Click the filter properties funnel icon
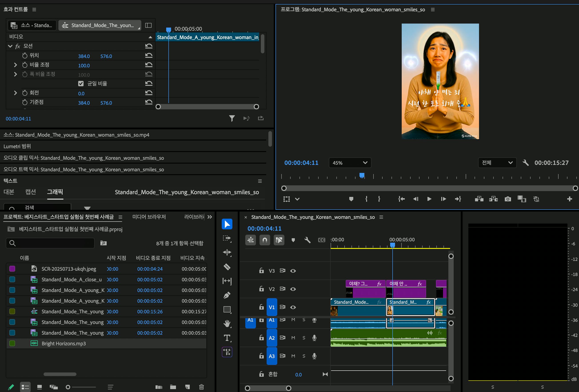 point(232,118)
